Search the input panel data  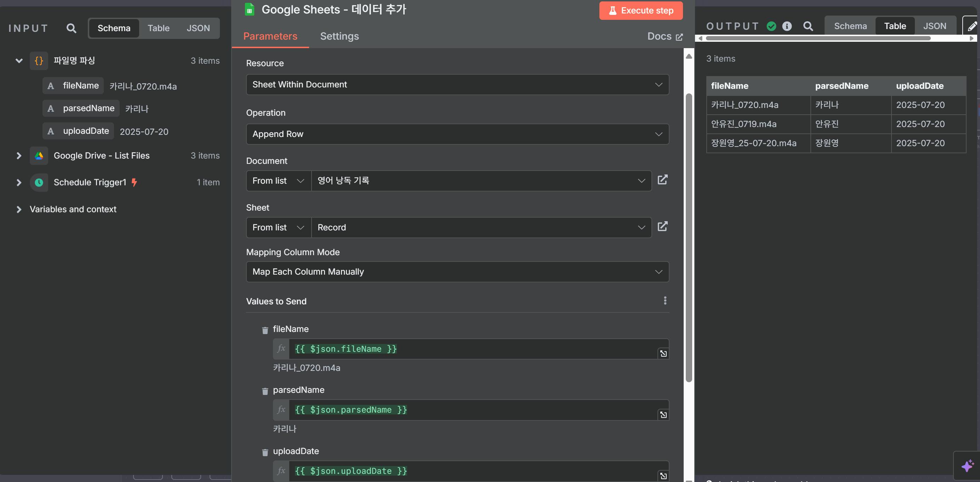71,28
